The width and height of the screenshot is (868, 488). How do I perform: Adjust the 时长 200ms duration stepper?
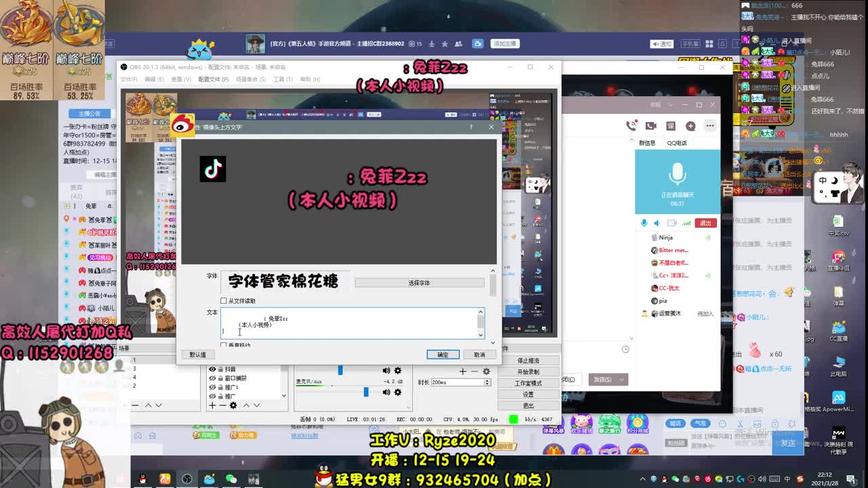click(487, 382)
